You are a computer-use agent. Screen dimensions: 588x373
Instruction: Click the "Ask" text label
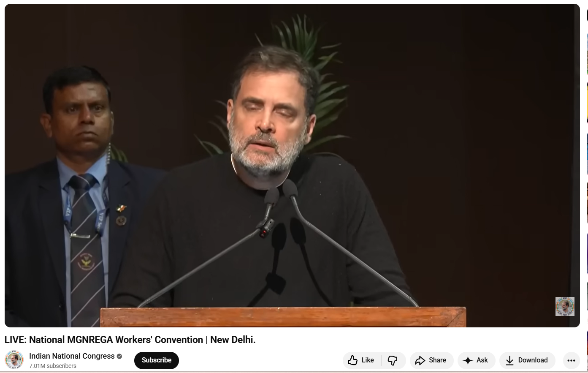482,360
